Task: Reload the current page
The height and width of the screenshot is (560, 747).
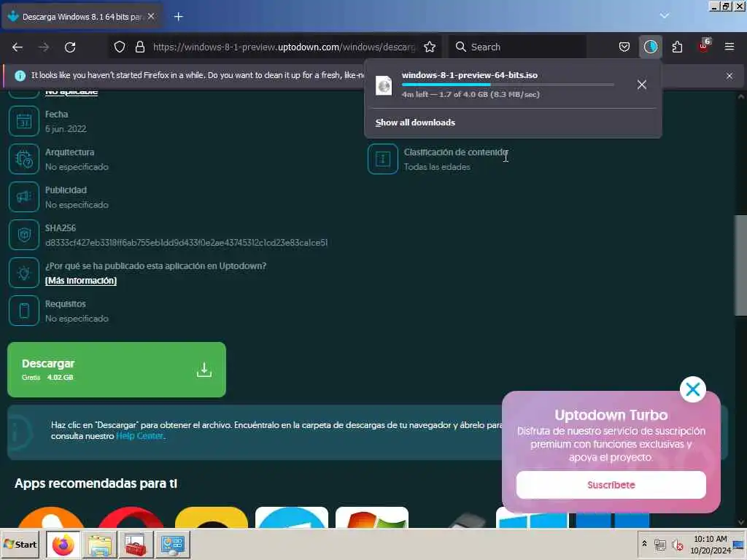Action: tap(70, 47)
